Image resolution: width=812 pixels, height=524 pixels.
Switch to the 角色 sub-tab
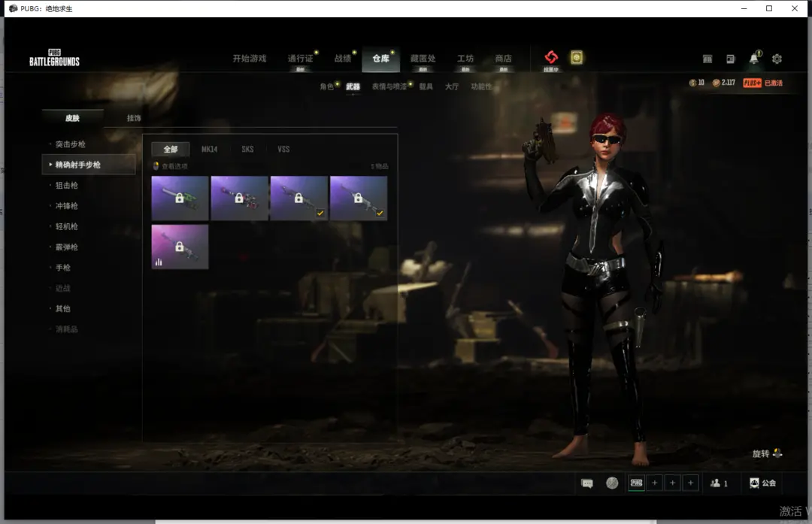[x=327, y=86]
